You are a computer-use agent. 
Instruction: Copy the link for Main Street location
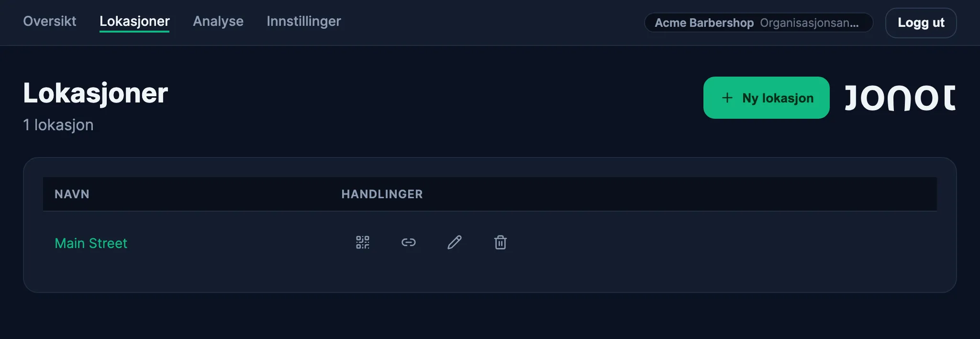(x=409, y=242)
